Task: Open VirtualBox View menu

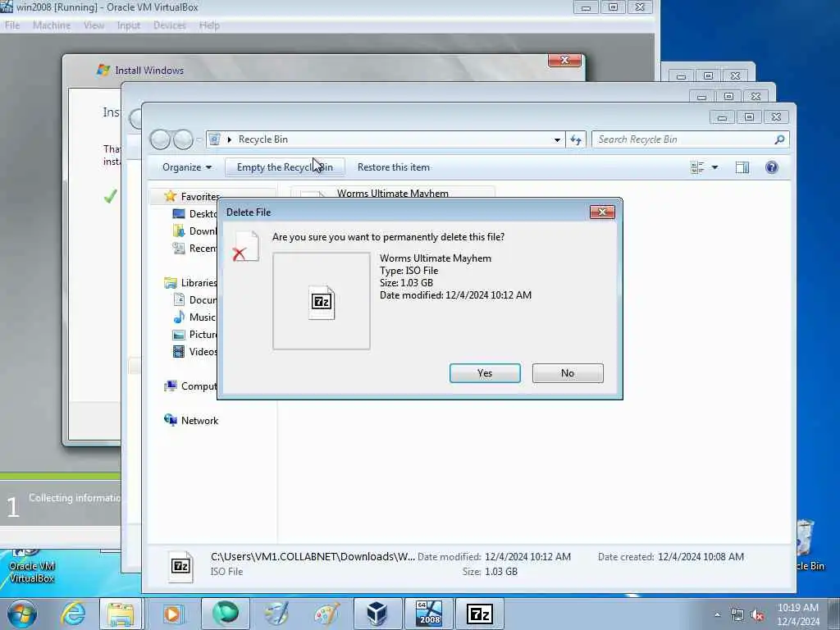Action: click(x=94, y=25)
